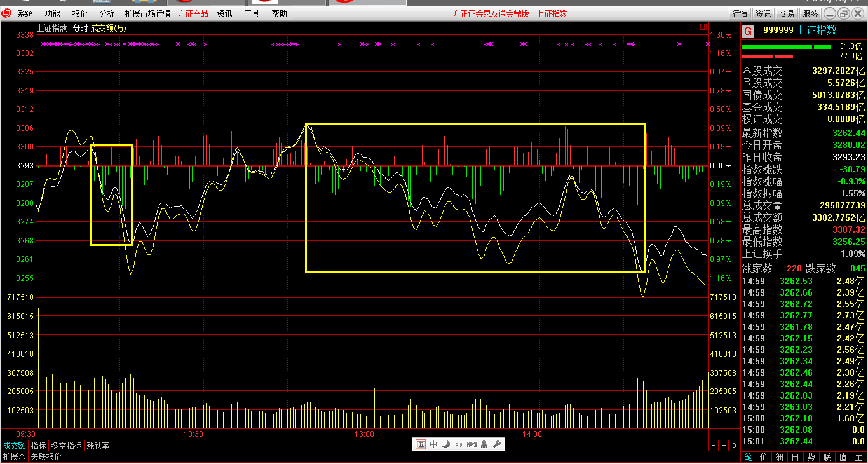Open the 扩展市场行情 menu

click(147, 13)
